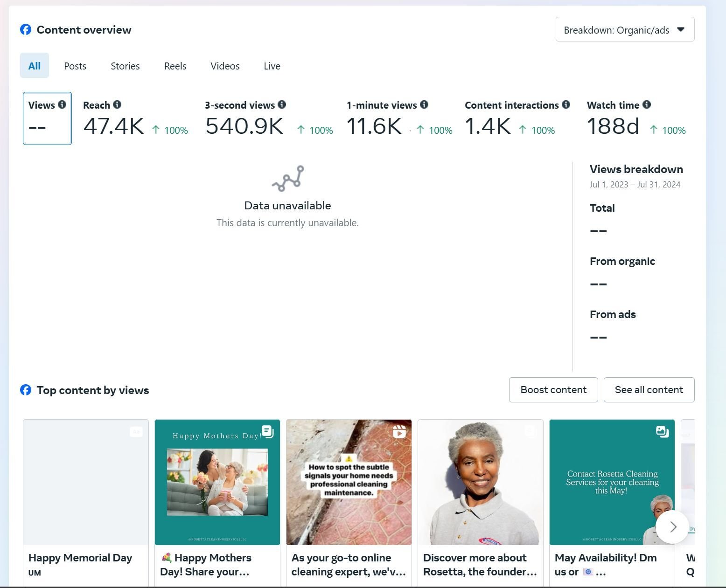The width and height of the screenshot is (726, 588).
Task: Click the photo icon on May Availability post
Action: pyautogui.click(x=662, y=432)
